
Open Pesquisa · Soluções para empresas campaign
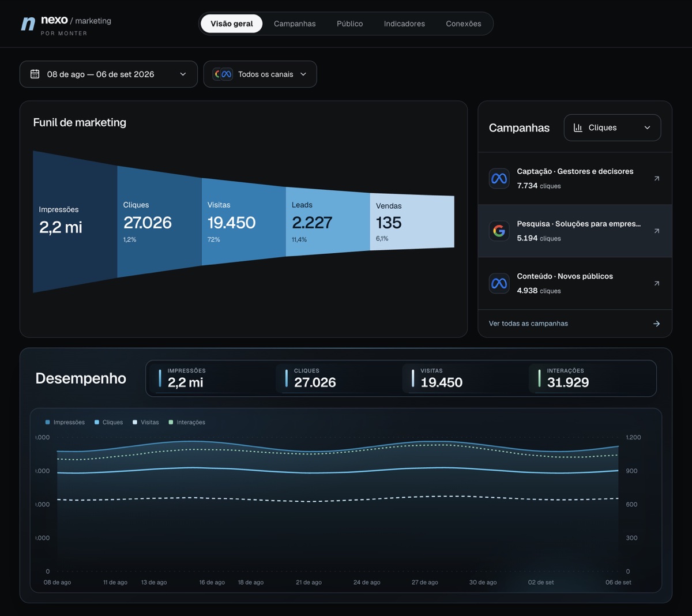(x=575, y=231)
